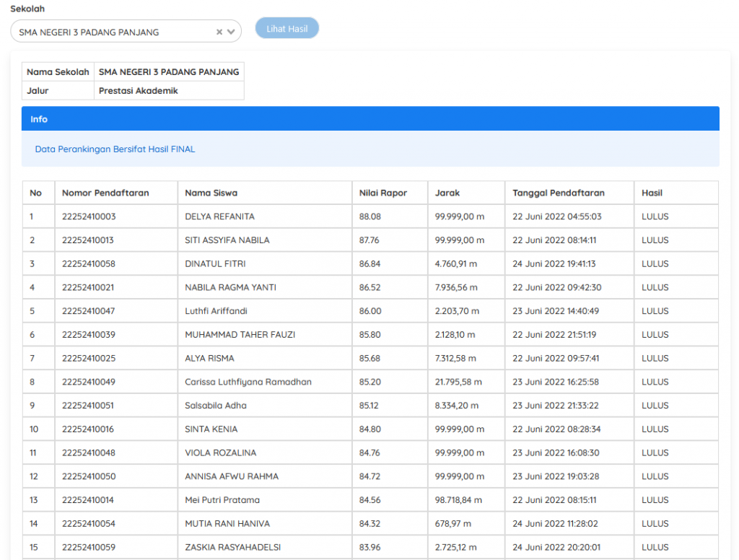Screen dimensions: 739x560
Task: Expand the Sekolah dropdown chevron
Action: pyautogui.click(x=231, y=32)
